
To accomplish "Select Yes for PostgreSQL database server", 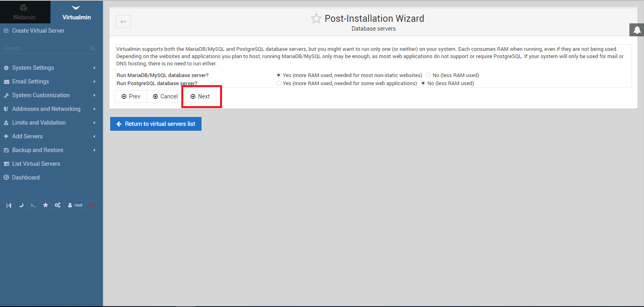I will tap(279, 84).
